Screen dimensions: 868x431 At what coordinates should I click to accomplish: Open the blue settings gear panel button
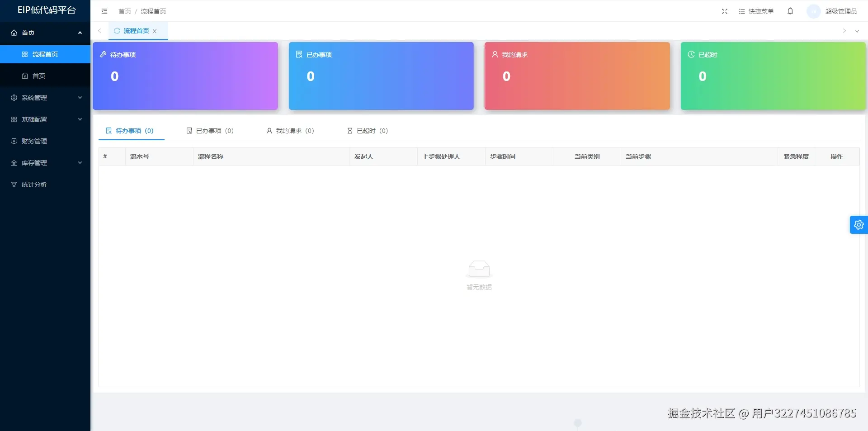coord(859,225)
